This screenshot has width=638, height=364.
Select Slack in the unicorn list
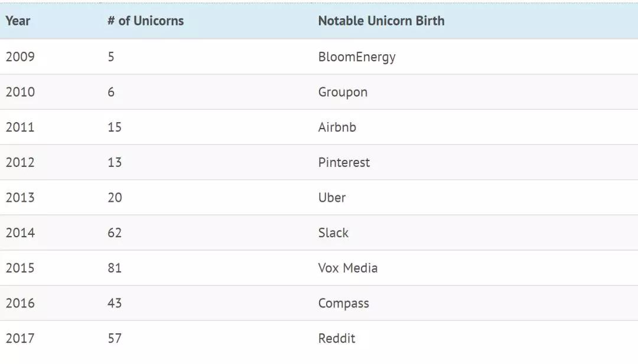[x=333, y=233]
